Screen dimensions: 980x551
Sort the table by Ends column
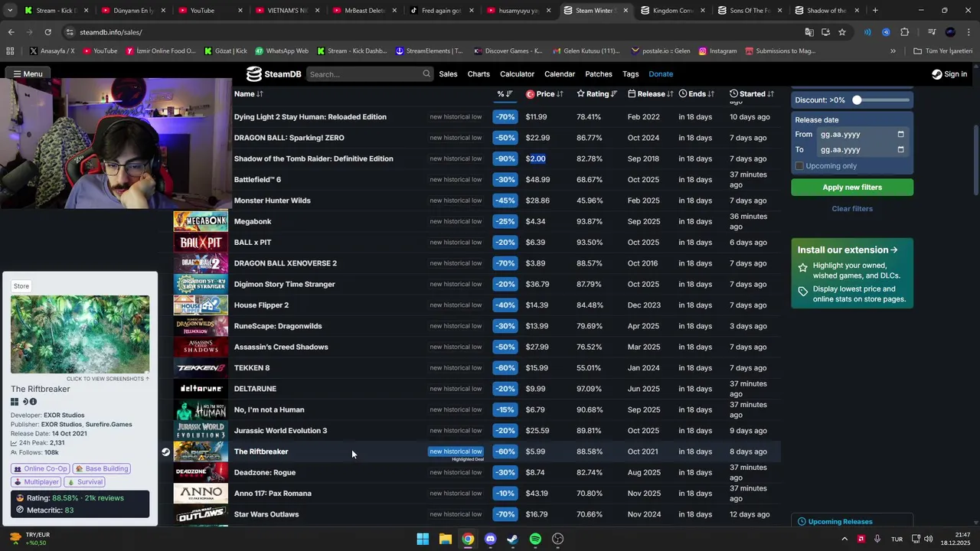tap(697, 94)
